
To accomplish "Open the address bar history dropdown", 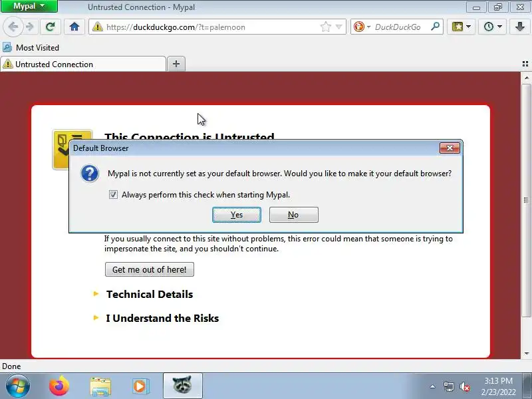I will point(338,27).
